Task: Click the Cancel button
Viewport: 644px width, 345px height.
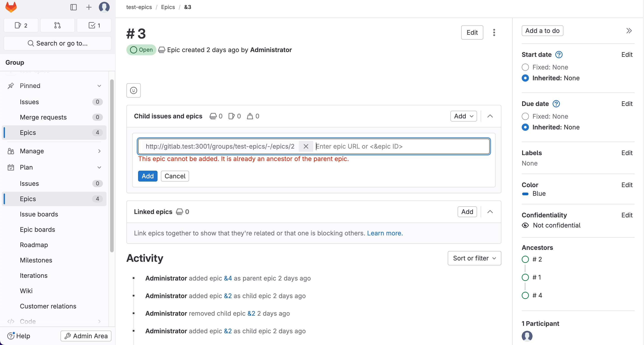Action: (x=175, y=176)
